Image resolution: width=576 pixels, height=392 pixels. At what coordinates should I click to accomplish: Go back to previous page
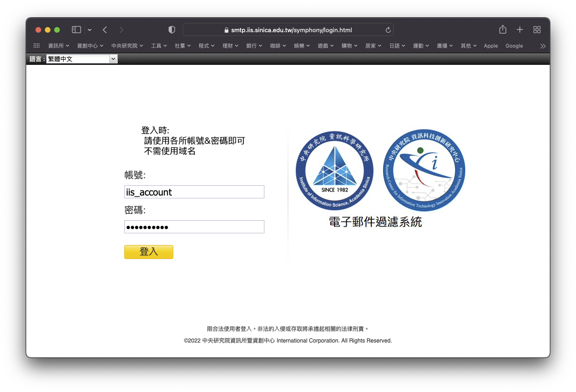105,30
